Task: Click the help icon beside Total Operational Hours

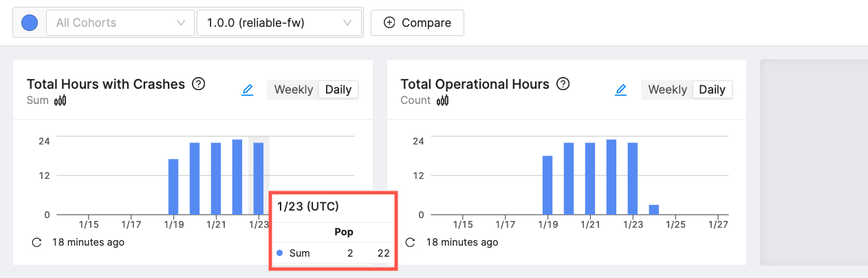Action: pyautogui.click(x=563, y=84)
